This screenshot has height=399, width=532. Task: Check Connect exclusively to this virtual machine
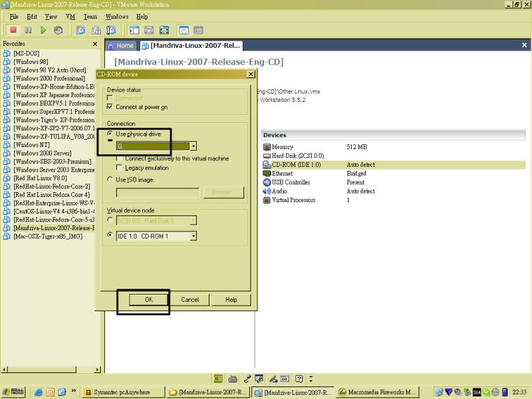(119, 158)
